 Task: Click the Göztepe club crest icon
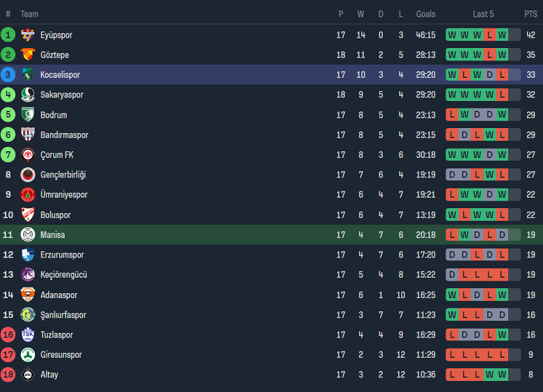point(28,55)
